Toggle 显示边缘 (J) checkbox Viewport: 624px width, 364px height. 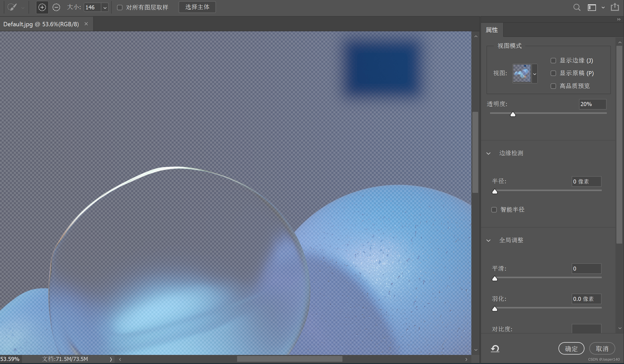(x=553, y=61)
